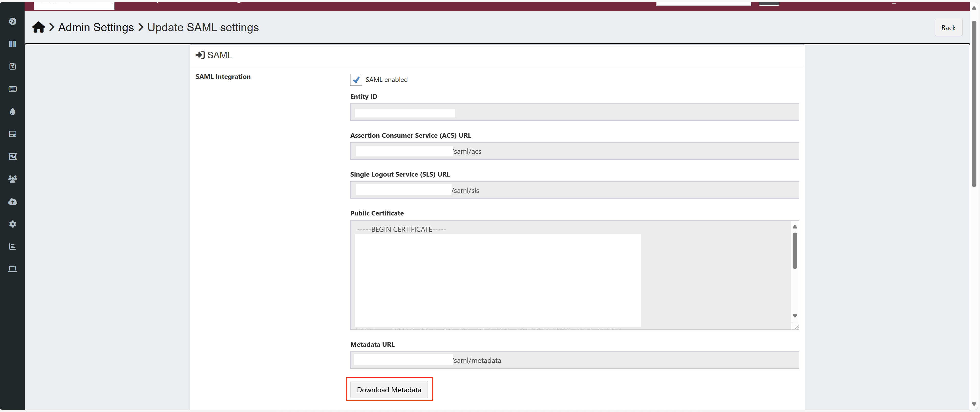
Task: Open Components via the hard drive icon
Action: (13, 134)
